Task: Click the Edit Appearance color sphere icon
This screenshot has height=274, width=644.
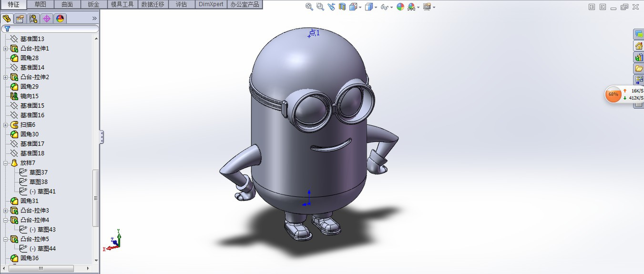Action: pos(400,7)
